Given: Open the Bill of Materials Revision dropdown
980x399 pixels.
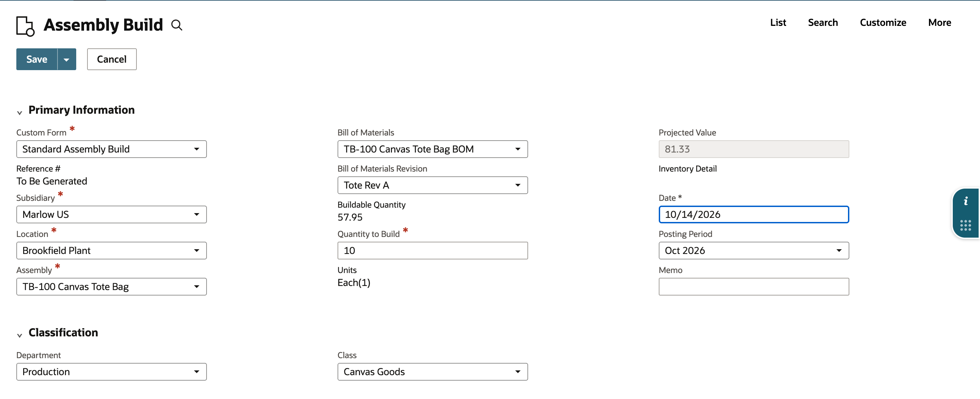Looking at the screenshot, I should [432, 186].
